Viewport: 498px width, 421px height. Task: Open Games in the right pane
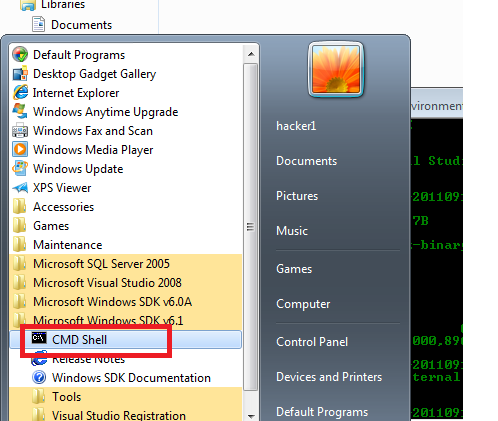coord(294,269)
